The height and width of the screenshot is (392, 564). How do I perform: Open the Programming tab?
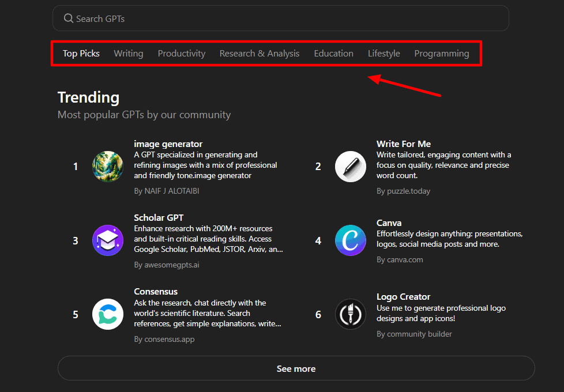[x=442, y=54]
